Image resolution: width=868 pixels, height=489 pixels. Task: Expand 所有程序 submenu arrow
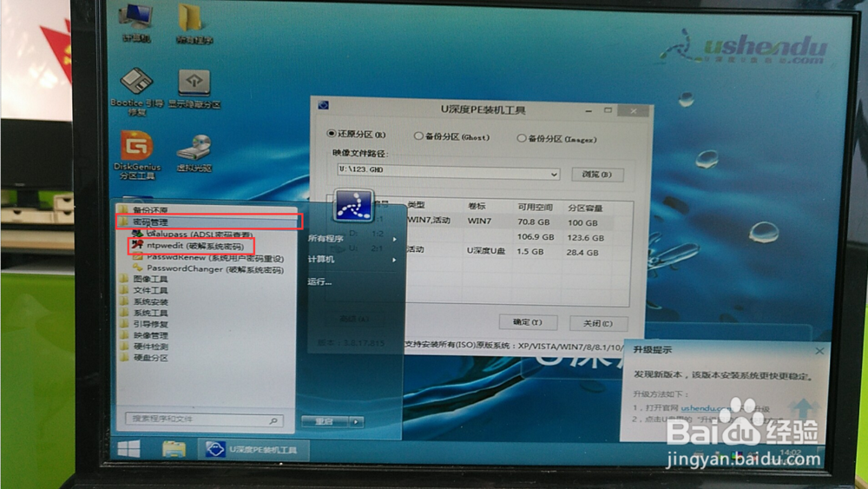tap(395, 239)
